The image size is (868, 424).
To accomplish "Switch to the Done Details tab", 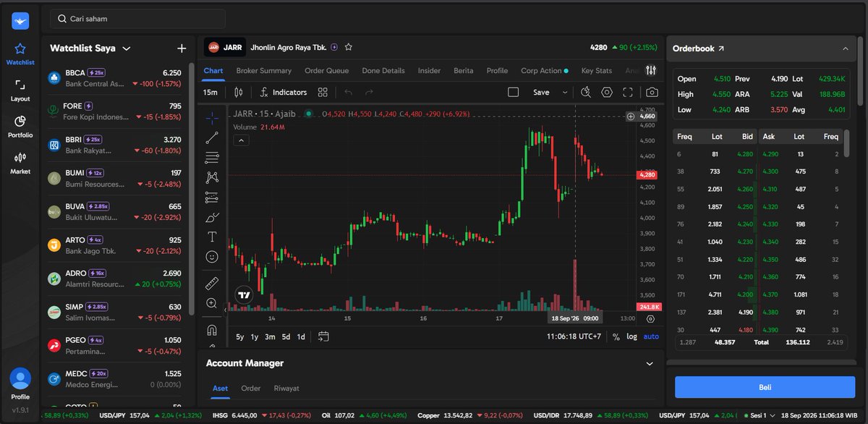I will (x=383, y=71).
